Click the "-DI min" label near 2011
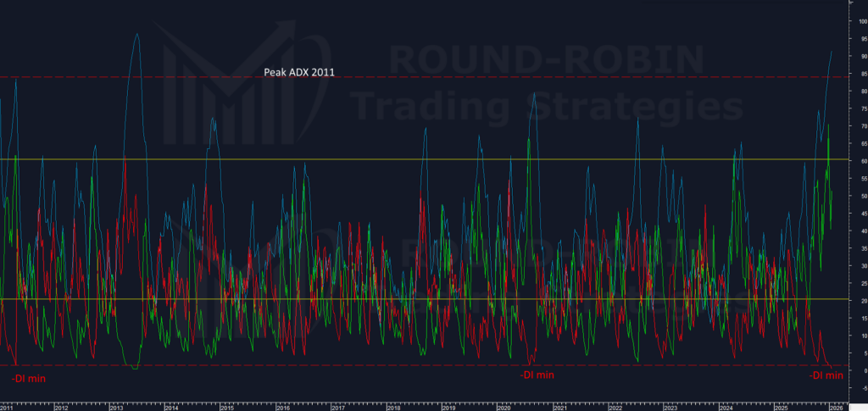This screenshot has height=411, width=868. pyautogui.click(x=28, y=377)
